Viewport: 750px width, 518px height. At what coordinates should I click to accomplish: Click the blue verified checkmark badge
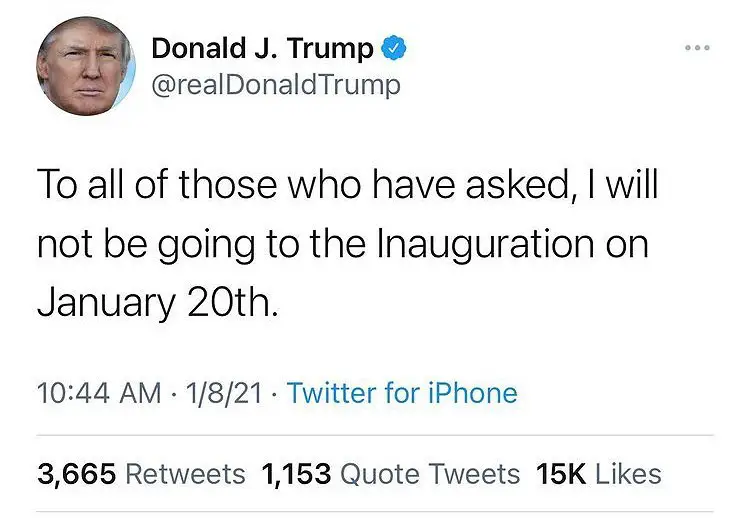pos(393,48)
